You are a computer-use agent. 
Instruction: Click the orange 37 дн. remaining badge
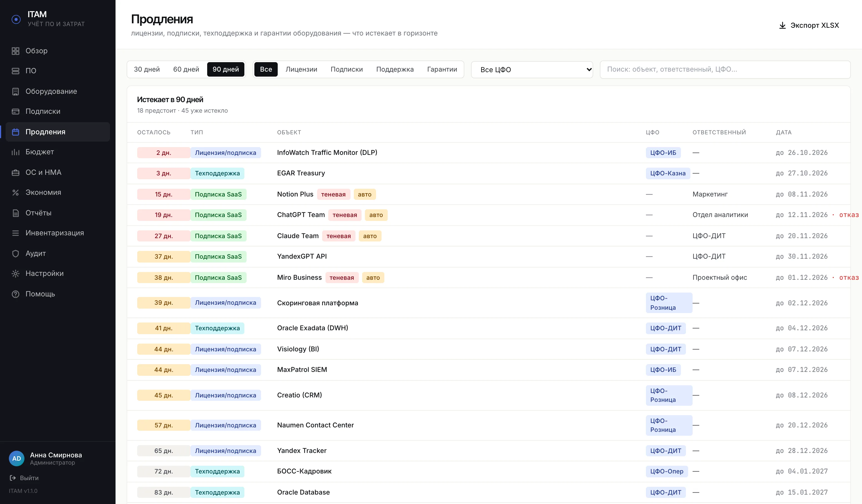coord(164,256)
